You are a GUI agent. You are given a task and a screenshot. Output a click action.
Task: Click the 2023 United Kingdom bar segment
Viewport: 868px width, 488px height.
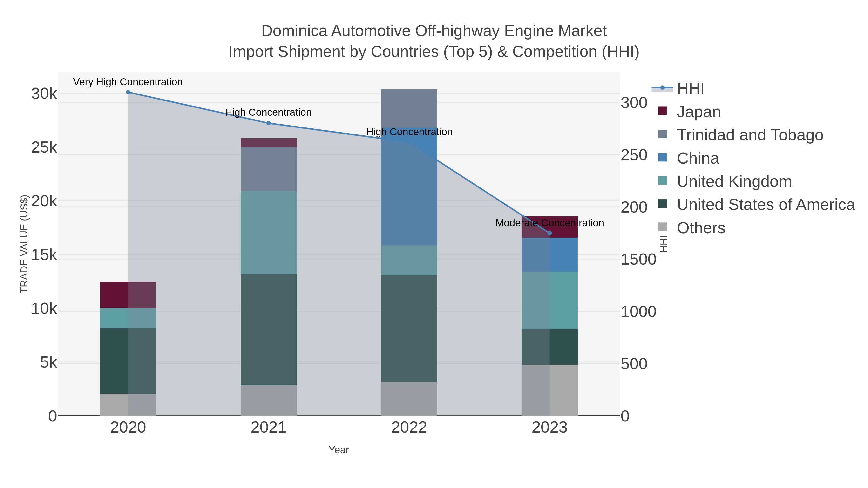(x=549, y=301)
